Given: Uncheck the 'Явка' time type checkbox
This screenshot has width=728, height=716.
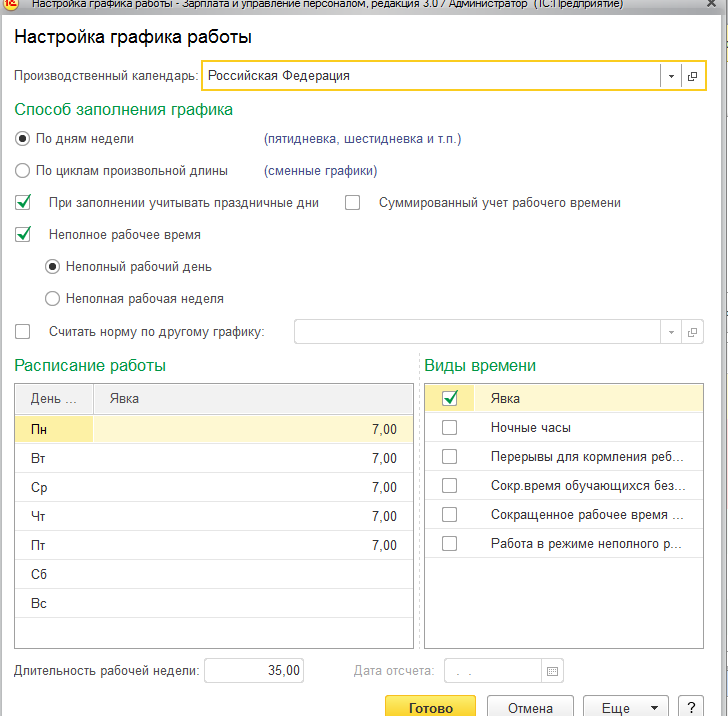Looking at the screenshot, I should (449, 398).
